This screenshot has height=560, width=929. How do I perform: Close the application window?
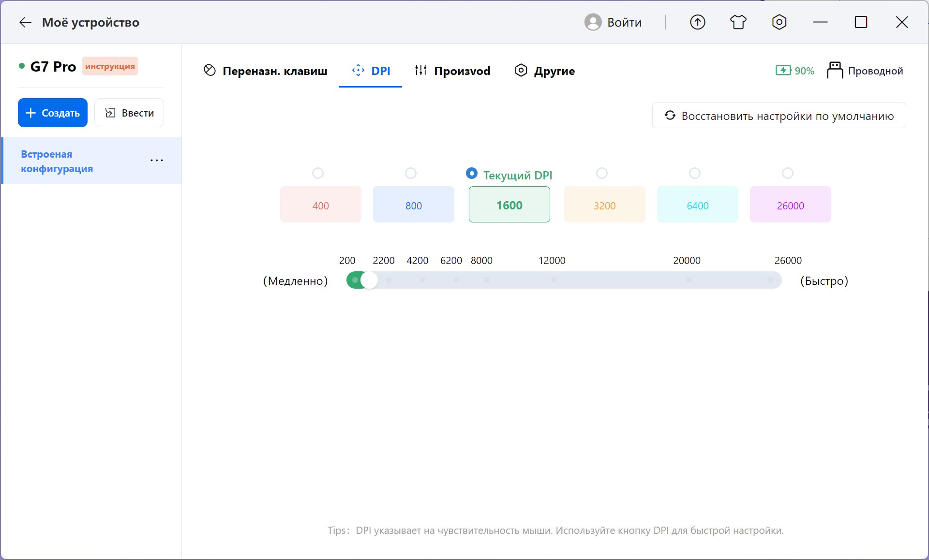click(x=901, y=22)
